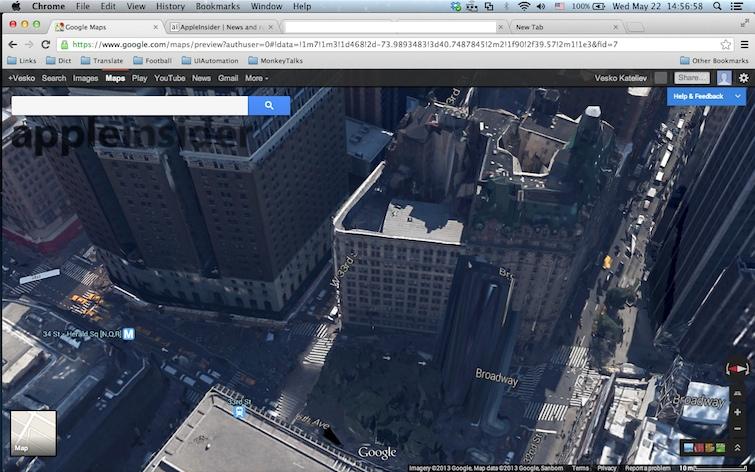Select the Google Maps tab
The image size is (755, 472).
(107, 27)
